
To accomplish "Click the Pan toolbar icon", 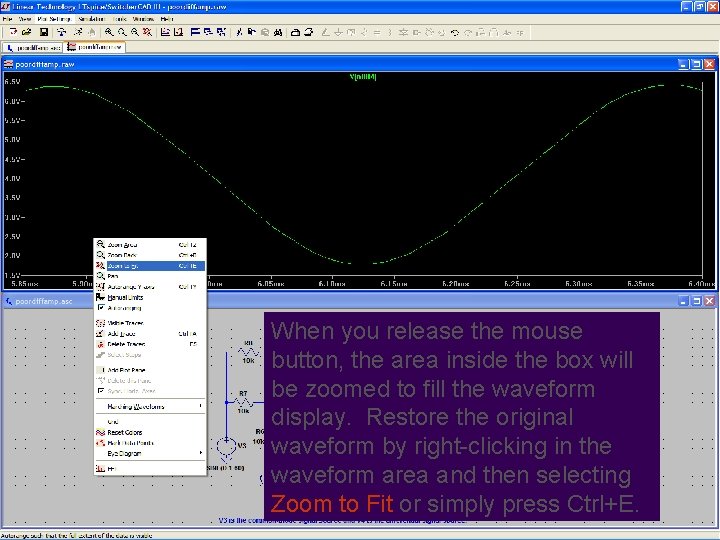I will tap(122, 32).
